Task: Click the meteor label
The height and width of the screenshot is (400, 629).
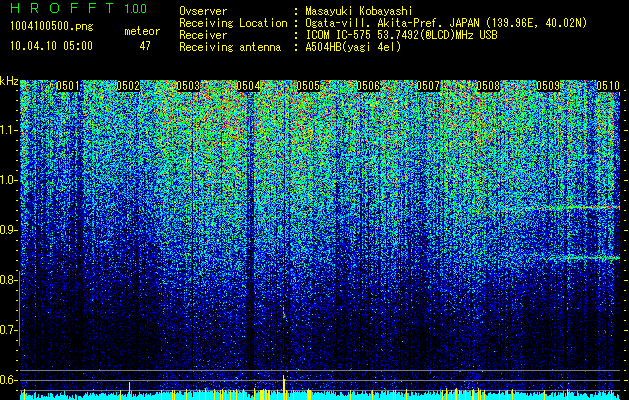Action: [142, 31]
